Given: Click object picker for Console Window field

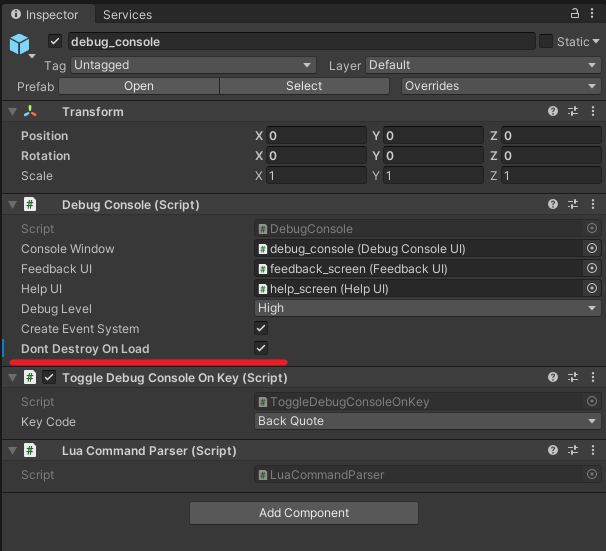Looking at the screenshot, I should [x=592, y=248].
